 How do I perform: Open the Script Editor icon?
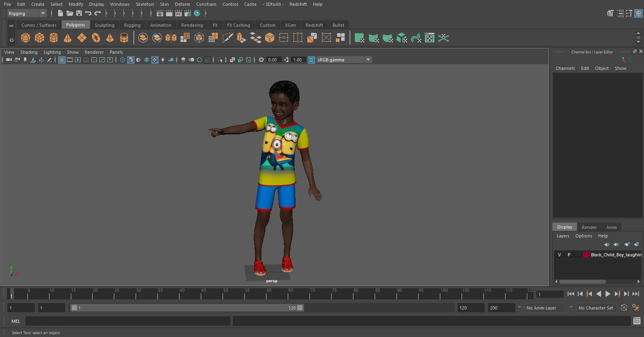pyautogui.click(x=637, y=321)
